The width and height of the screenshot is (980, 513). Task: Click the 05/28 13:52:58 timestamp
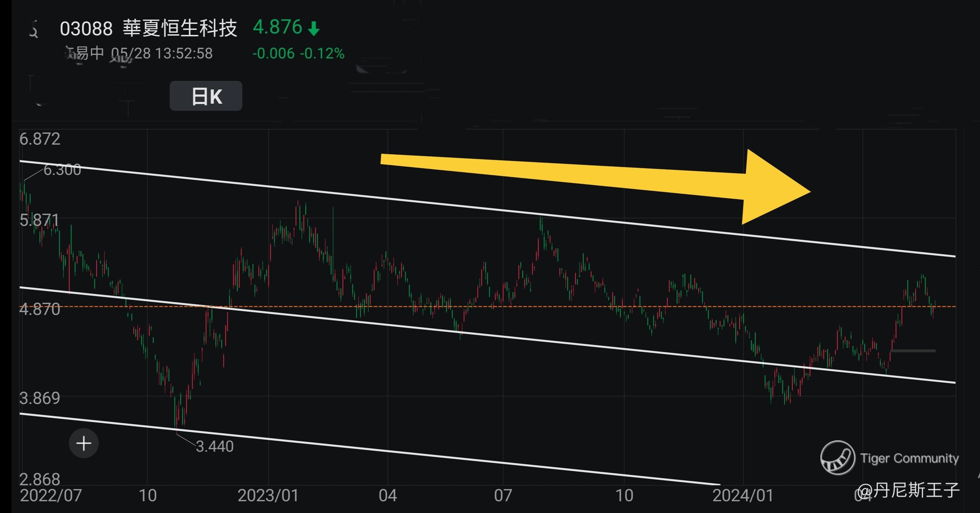[x=162, y=54]
